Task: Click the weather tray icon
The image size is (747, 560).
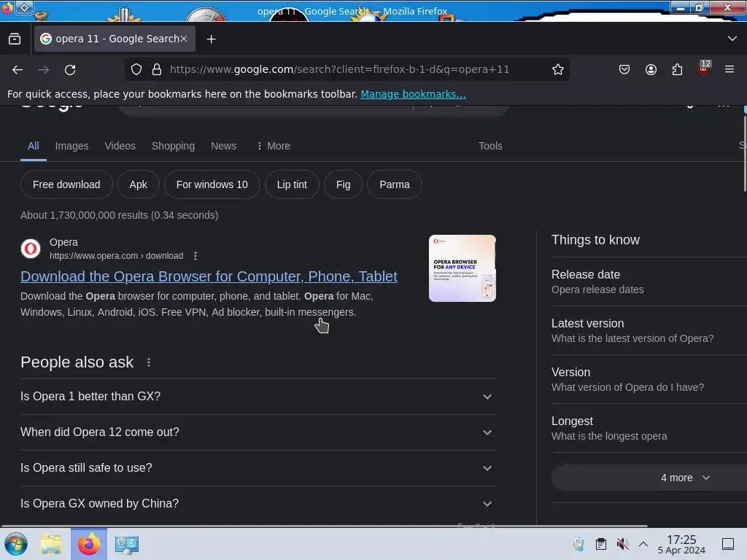Action: pyautogui.click(x=578, y=544)
